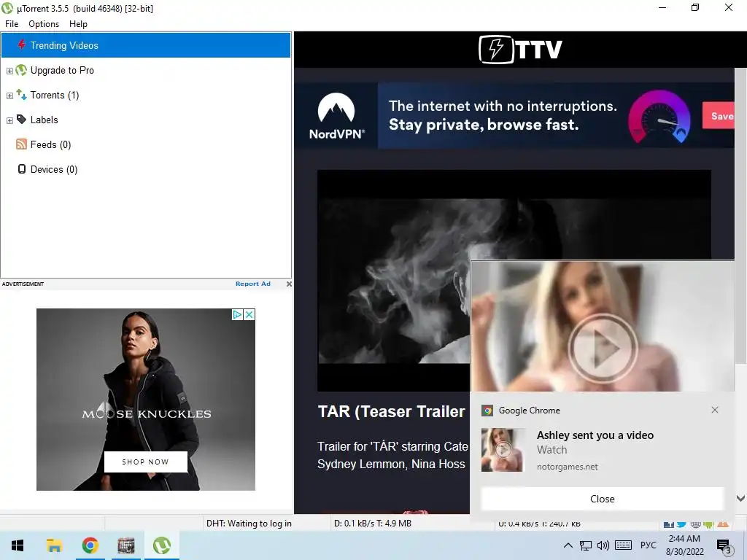Click the volume speaker tray icon
The width and height of the screenshot is (747, 560).
[603, 545]
